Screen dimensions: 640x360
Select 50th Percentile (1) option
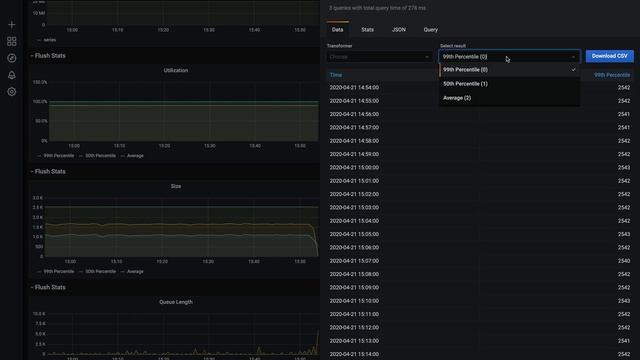coord(509,84)
